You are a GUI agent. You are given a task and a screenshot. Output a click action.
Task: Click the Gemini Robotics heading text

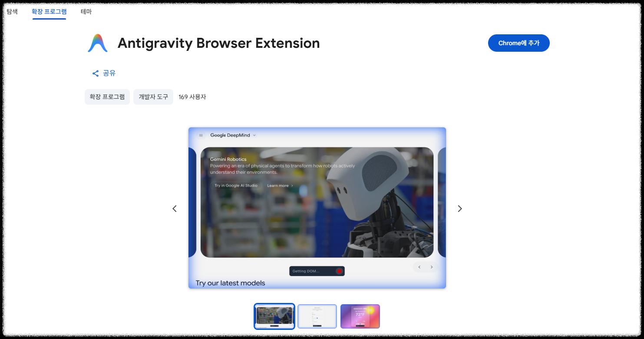click(x=228, y=159)
